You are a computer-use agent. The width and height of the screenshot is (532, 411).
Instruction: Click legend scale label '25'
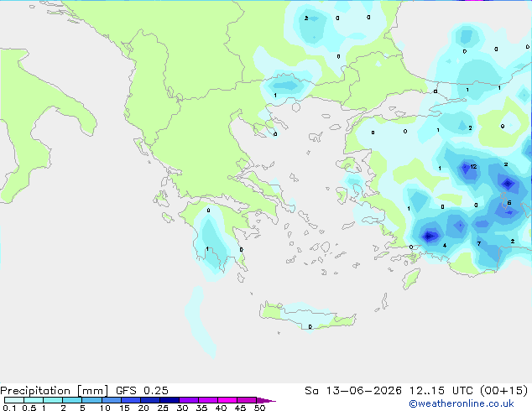coord(163,408)
